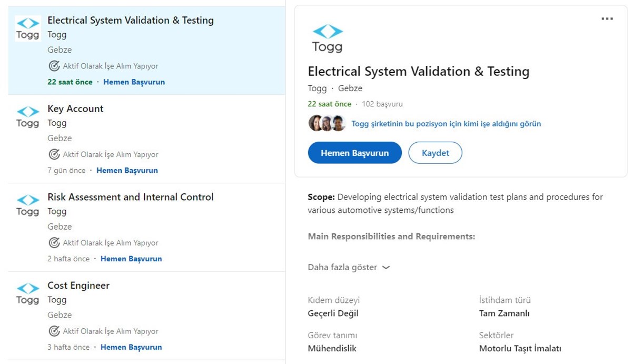This screenshot has width=632, height=364.
Task: Select the Cost Engineer job title
Action: (78, 286)
